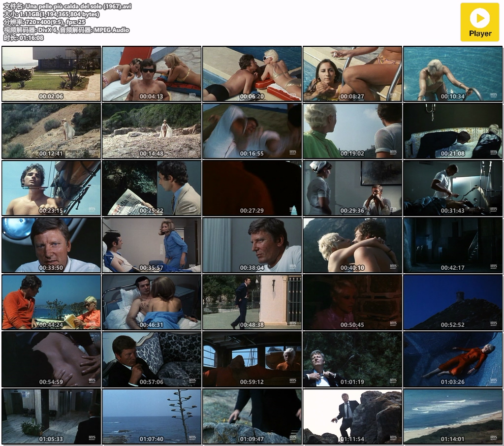Viewport: 504px width, 446px height.
Task: Click the Player label under the play icon
Action: 480,33
